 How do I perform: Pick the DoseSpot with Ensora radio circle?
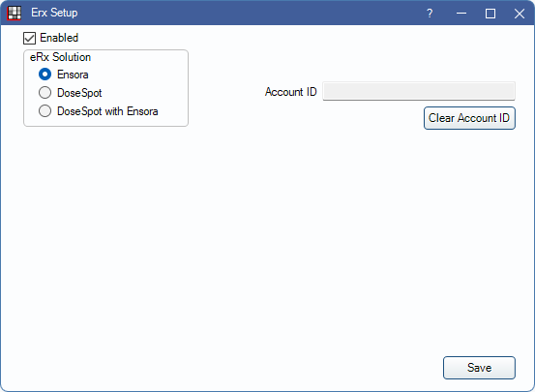coord(45,111)
